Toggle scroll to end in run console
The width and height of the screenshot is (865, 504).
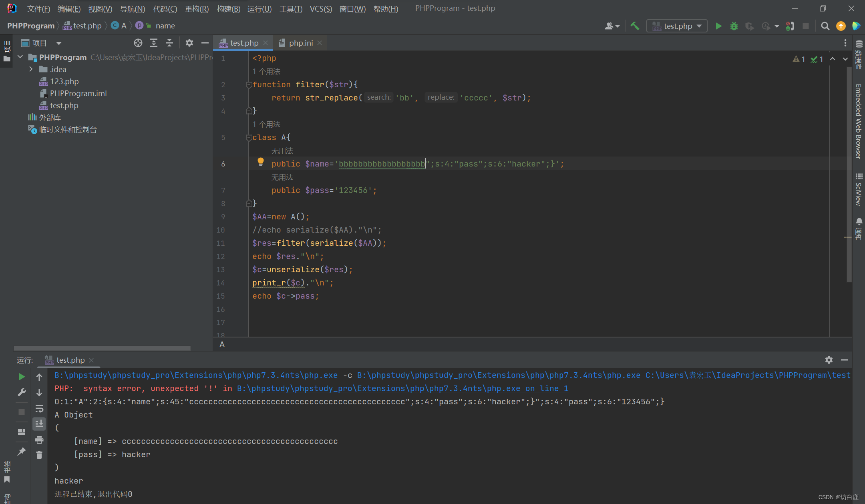point(39,424)
